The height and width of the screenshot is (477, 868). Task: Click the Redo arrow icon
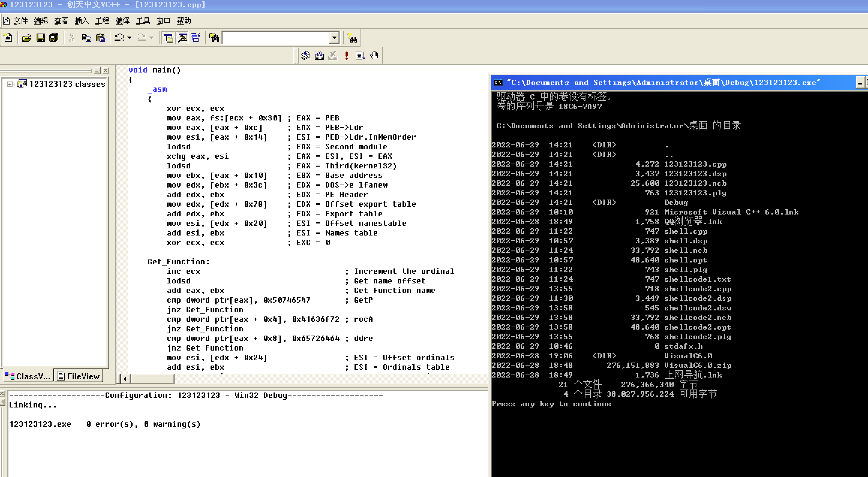tap(141, 38)
